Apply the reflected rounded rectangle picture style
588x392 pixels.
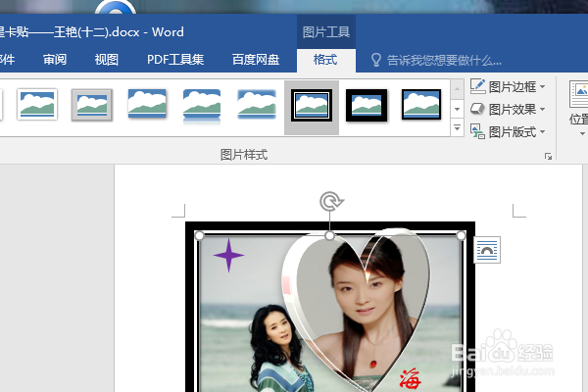click(x=202, y=106)
